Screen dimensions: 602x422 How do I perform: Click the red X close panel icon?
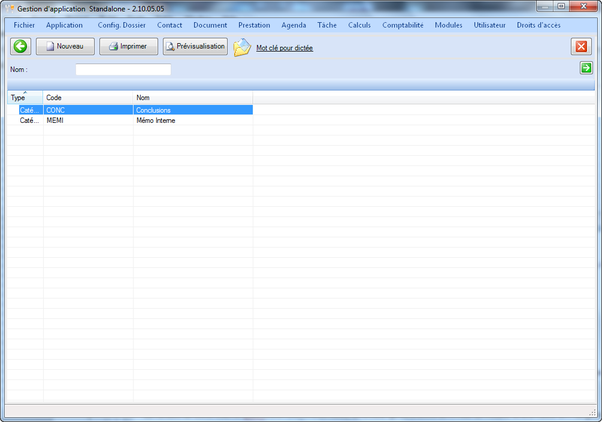pos(581,47)
